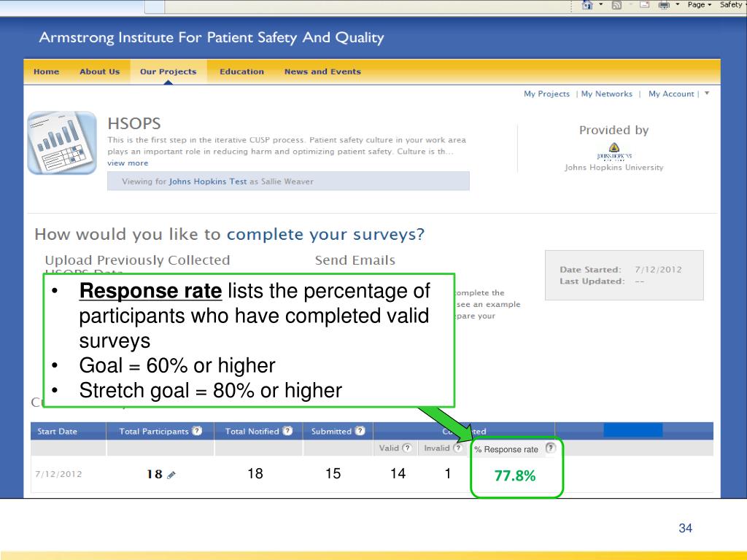Open the RSS feeds icon in browser toolbar
The width and height of the screenshot is (747, 560).
coord(616,5)
